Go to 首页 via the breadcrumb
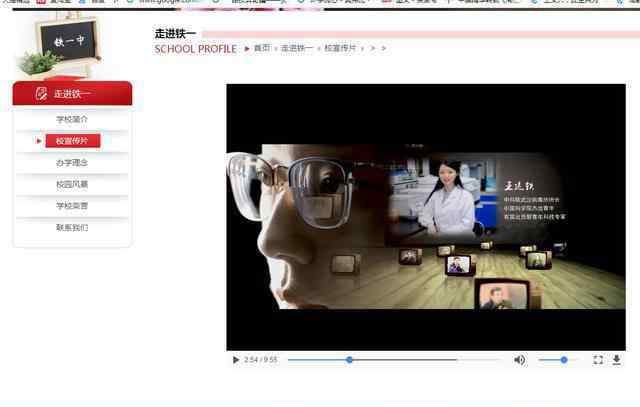This screenshot has height=407, width=640. click(x=262, y=48)
